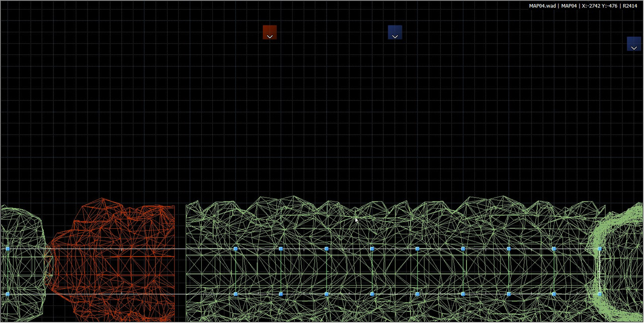This screenshot has height=323, width=644.
Task: Select third vertex from left on lower line
Action: pyautogui.click(x=281, y=294)
